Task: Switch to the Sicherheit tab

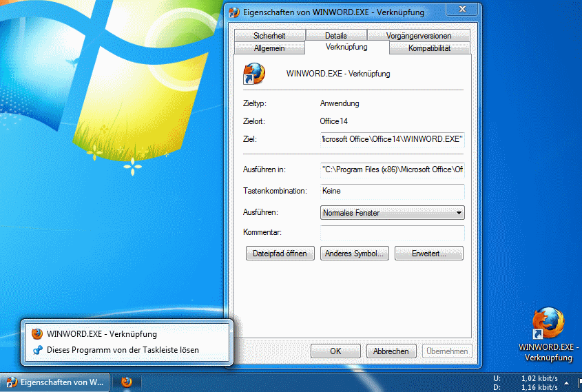Action: point(269,35)
